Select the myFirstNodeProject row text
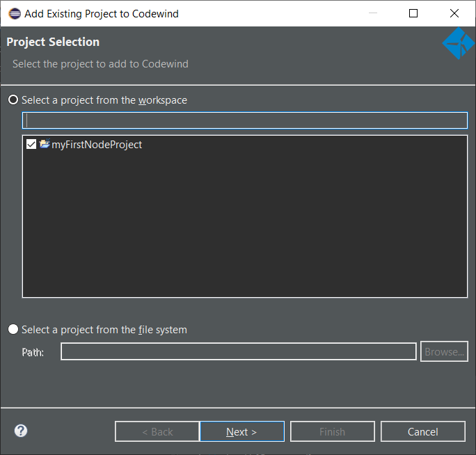 click(x=97, y=145)
